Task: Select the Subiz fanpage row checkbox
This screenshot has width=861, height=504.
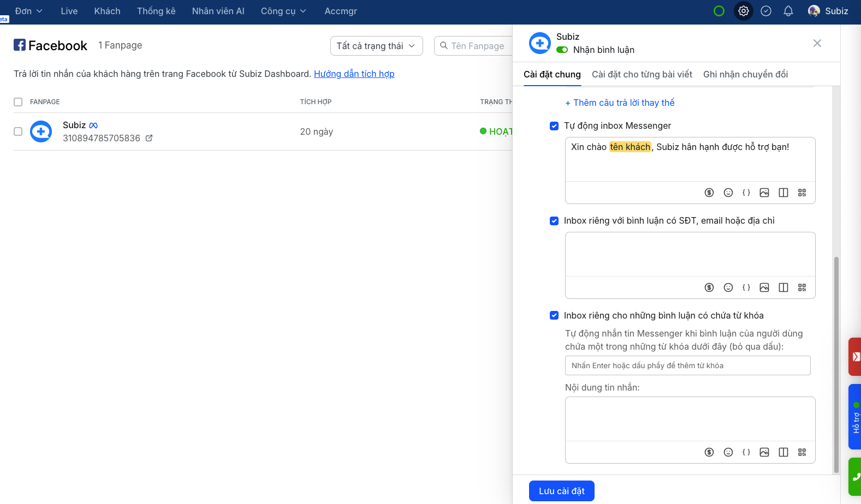Action: coord(18,131)
